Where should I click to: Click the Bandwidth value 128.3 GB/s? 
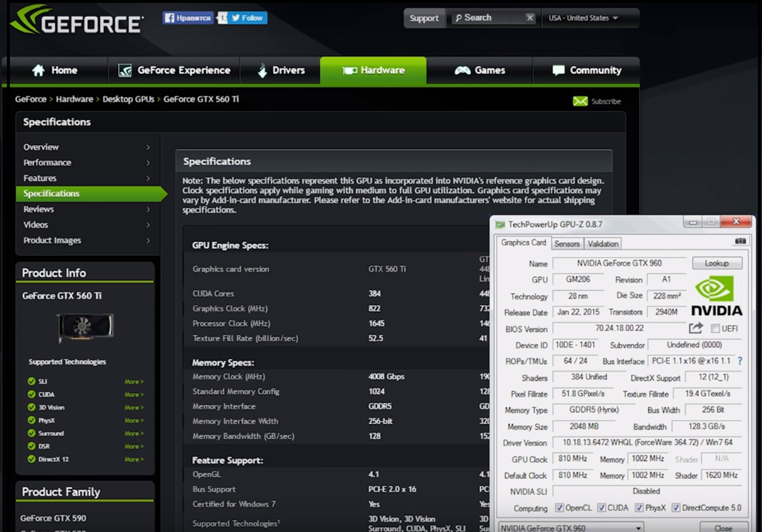tap(707, 426)
